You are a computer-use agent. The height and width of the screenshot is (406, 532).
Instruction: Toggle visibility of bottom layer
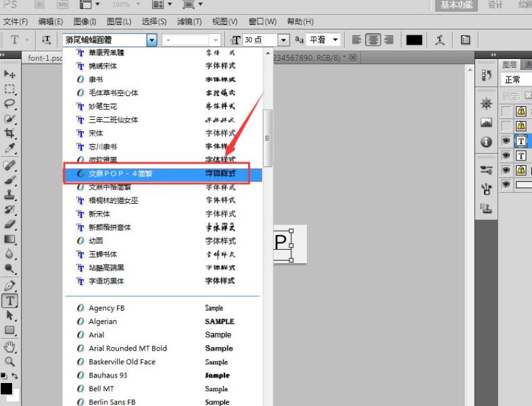coord(506,184)
